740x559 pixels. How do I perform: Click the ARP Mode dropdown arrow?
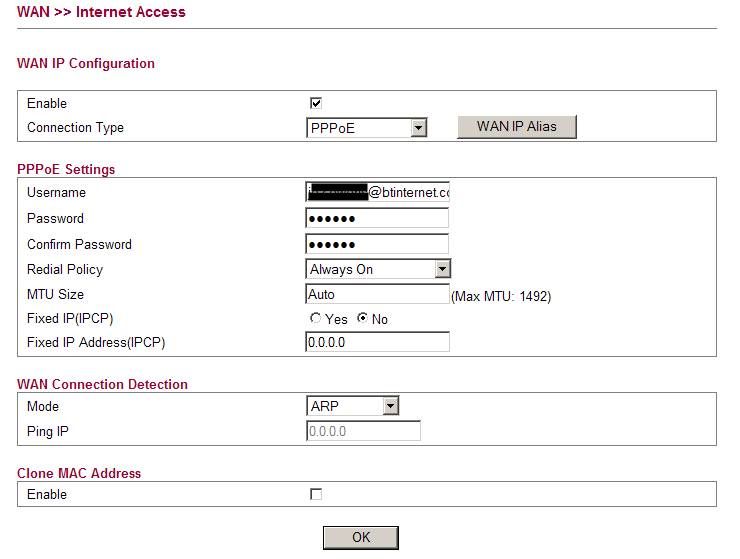390,406
